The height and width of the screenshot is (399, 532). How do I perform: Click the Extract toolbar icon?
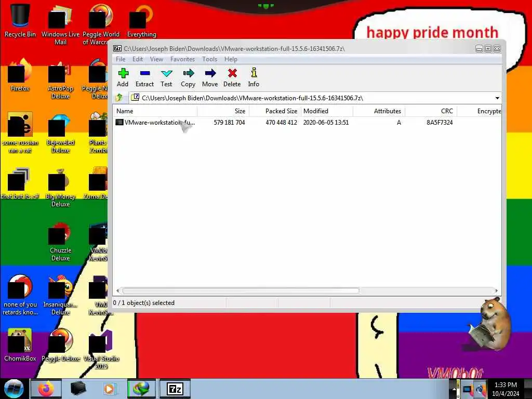coord(144,73)
